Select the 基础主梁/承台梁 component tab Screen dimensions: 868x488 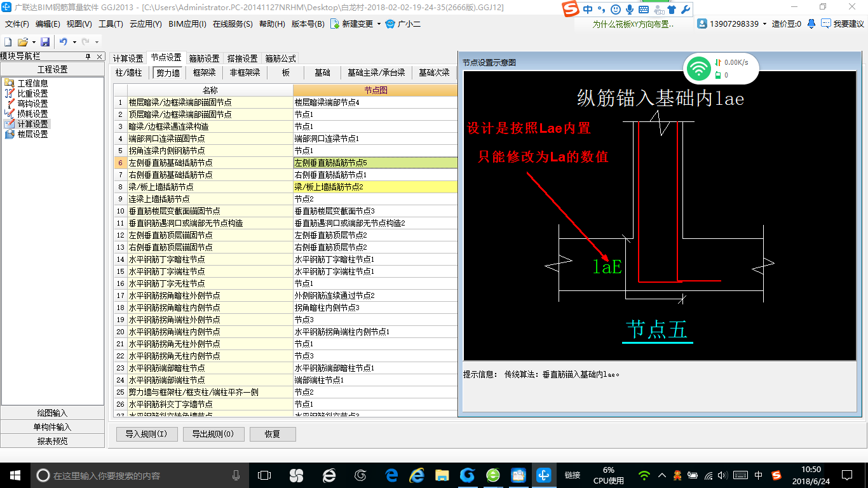(x=376, y=73)
